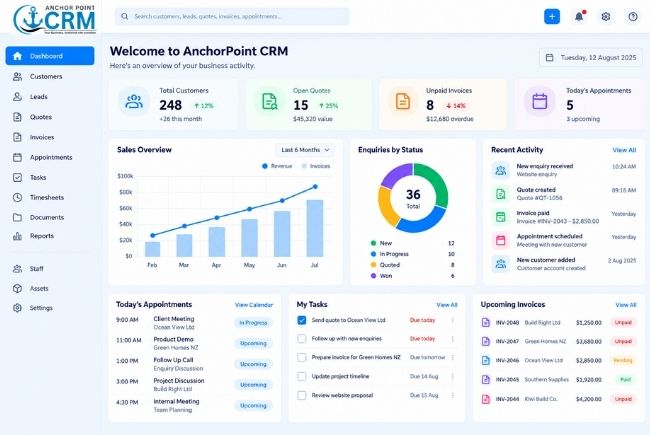Image resolution: width=650 pixels, height=435 pixels.
Task: Open Appointments in sidebar
Action: coord(50,157)
